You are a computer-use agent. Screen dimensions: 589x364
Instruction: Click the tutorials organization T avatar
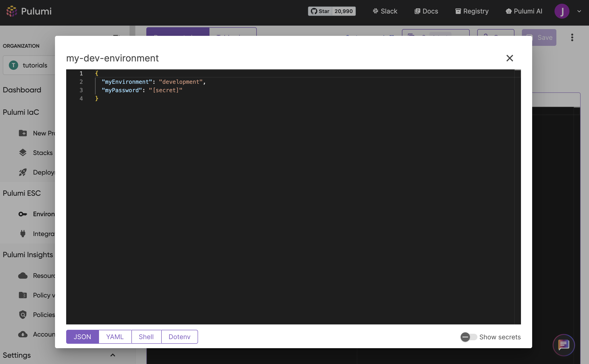pos(14,65)
